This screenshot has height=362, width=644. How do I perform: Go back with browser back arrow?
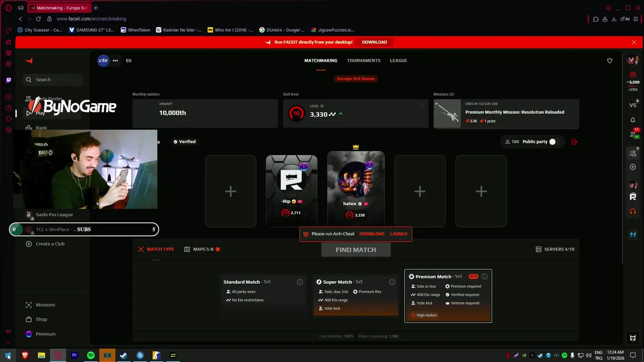coord(20,19)
